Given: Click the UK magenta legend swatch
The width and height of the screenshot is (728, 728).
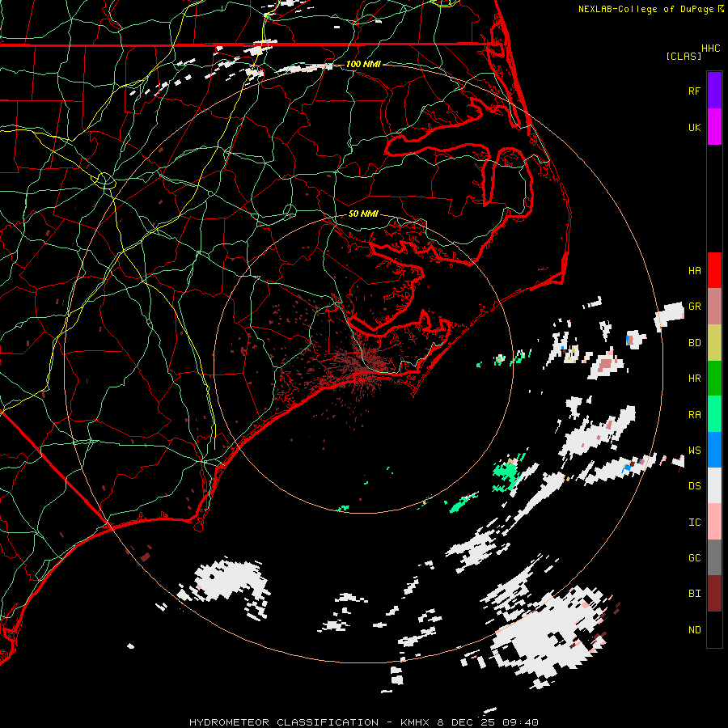Looking at the screenshot, I should (714, 127).
